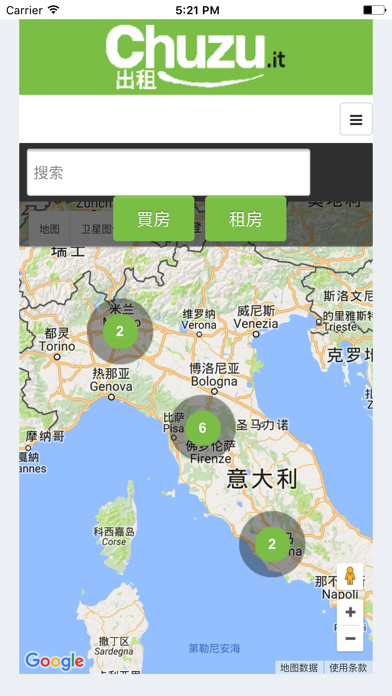The image size is (392, 696).
Task: Open the Milano cluster marker with 2
Action: coord(120,331)
